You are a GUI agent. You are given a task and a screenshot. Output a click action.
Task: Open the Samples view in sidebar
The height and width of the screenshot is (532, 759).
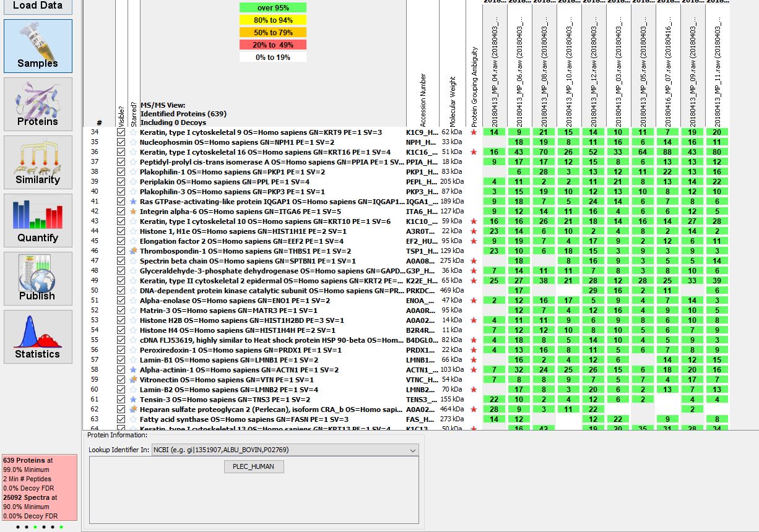pyautogui.click(x=38, y=46)
